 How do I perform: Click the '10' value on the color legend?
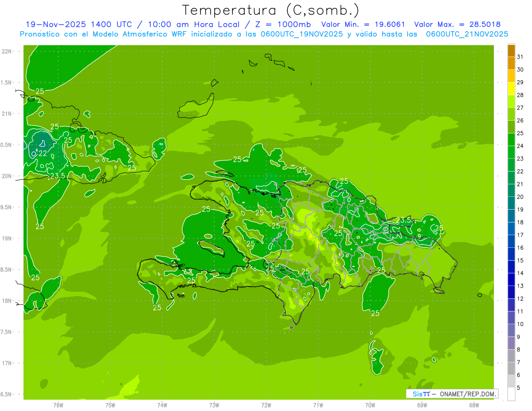pyautogui.click(x=520, y=324)
